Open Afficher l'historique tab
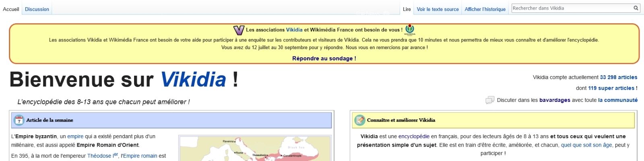The height and width of the screenshot is (161, 644). [485, 9]
